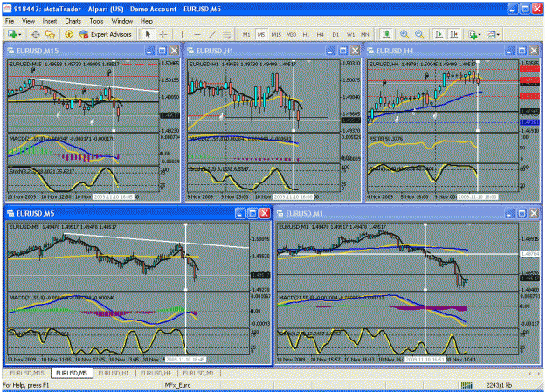Screen dimensions: 546x392
Task: Select the Equidistant Channel tool
Action: click(x=226, y=34)
